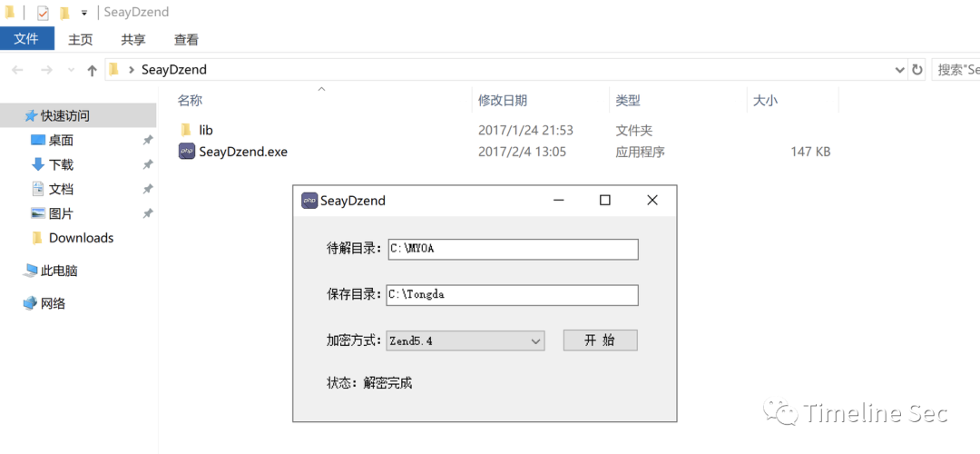Go forward with the right arrow button

tap(46, 70)
